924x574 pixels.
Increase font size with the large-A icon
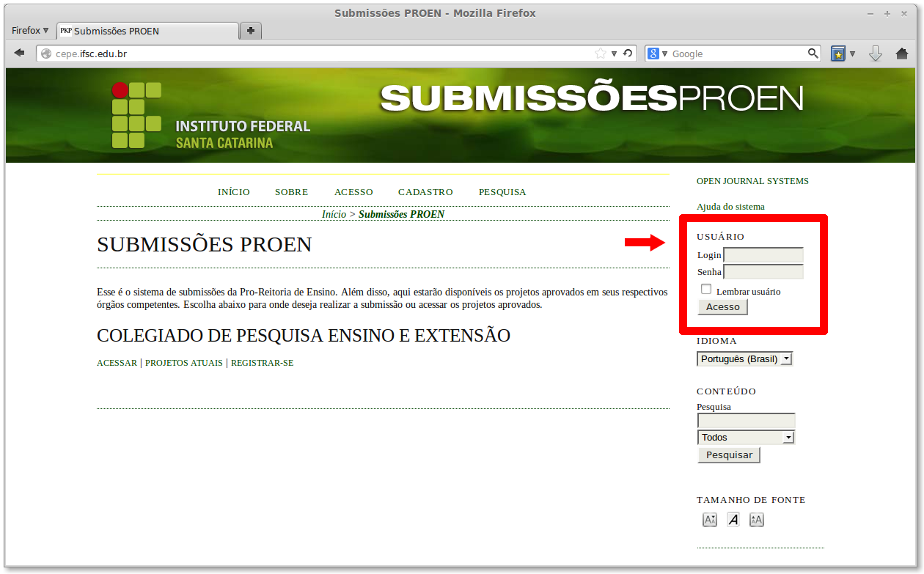tap(756, 519)
